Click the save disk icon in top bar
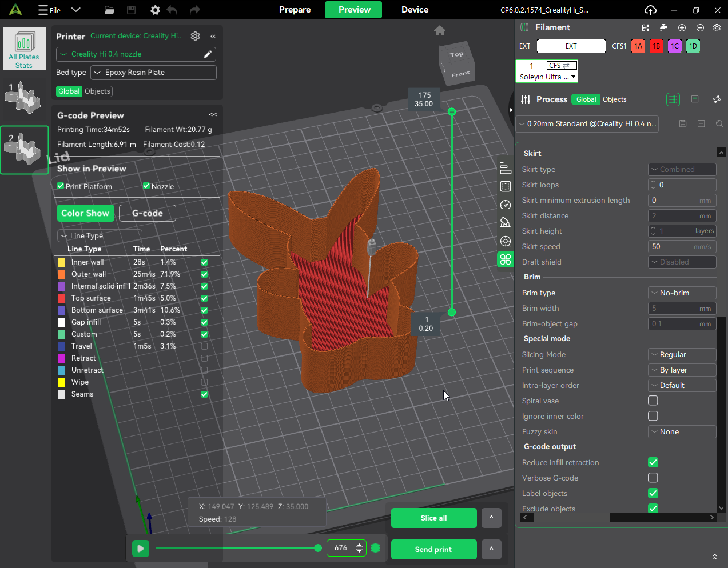 (x=131, y=10)
